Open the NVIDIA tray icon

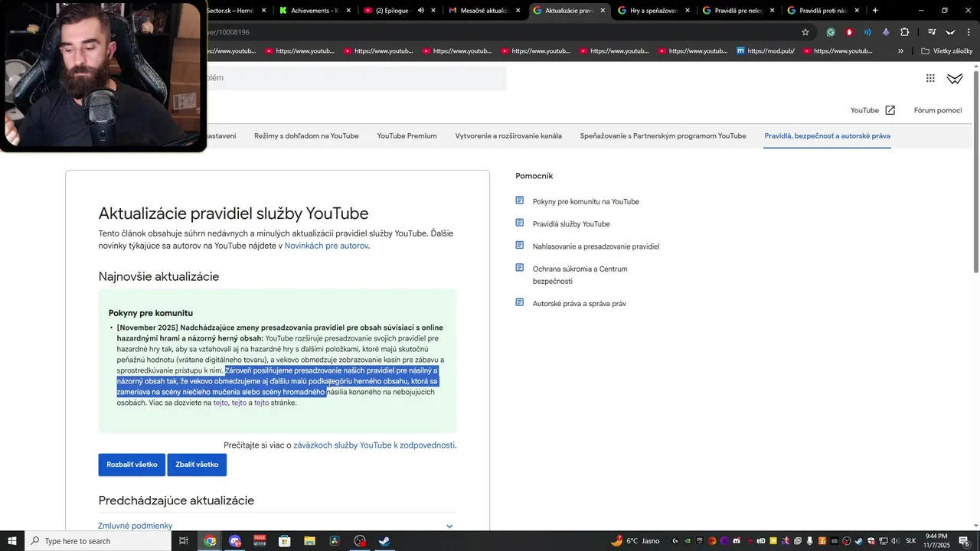tap(688, 541)
